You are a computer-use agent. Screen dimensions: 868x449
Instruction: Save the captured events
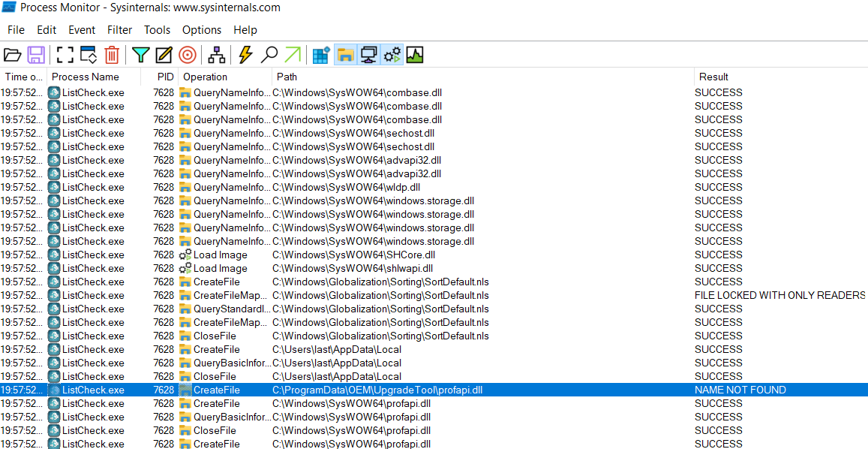pos(36,54)
